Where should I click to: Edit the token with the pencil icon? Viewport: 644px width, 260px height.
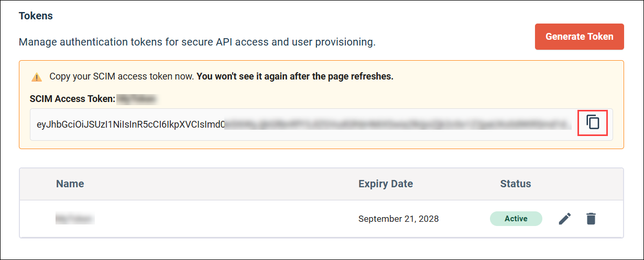coord(565,219)
